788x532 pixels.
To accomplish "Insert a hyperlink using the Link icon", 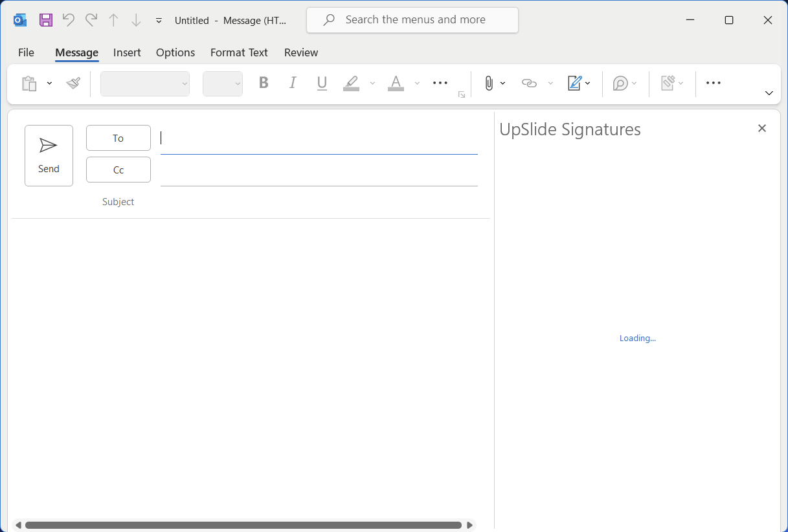I will pos(529,83).
